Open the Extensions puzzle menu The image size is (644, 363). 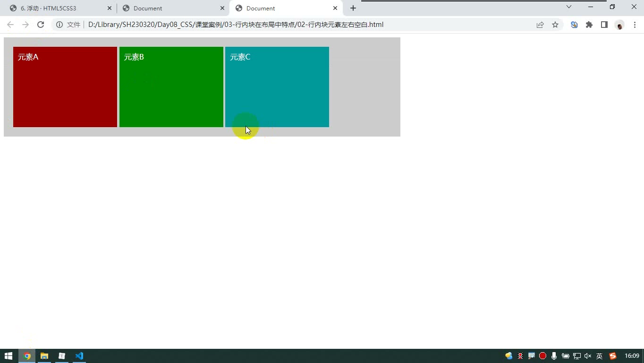(x=589, y=25)
